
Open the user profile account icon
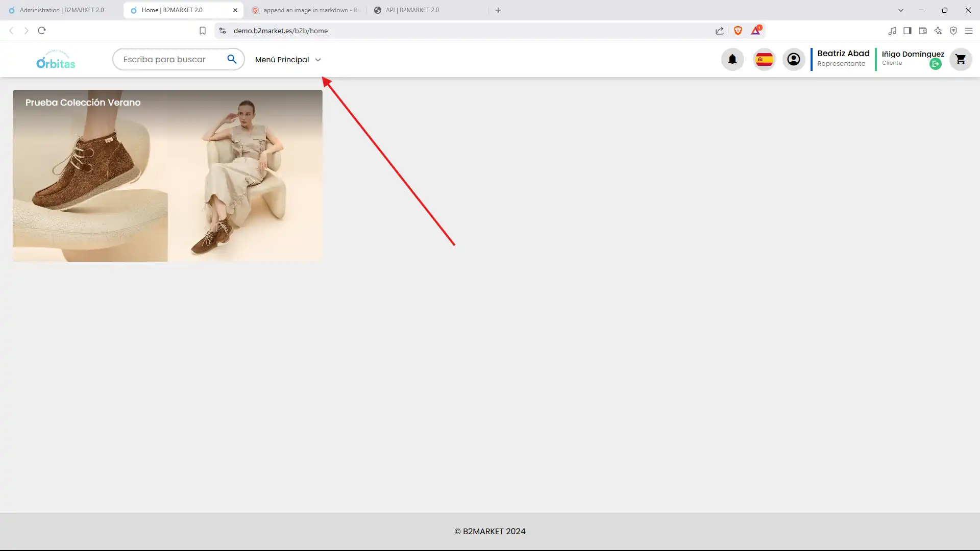[x=793, y=60]
